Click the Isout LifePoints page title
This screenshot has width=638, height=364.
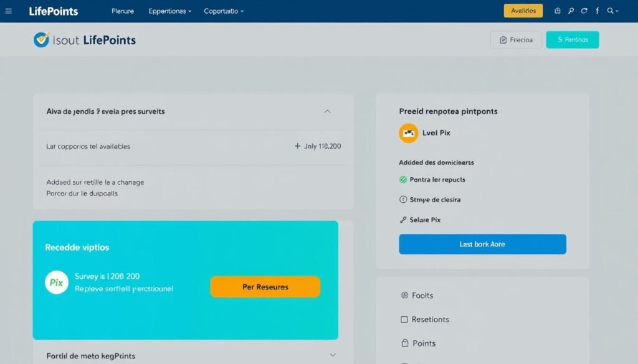coord(95,40)
